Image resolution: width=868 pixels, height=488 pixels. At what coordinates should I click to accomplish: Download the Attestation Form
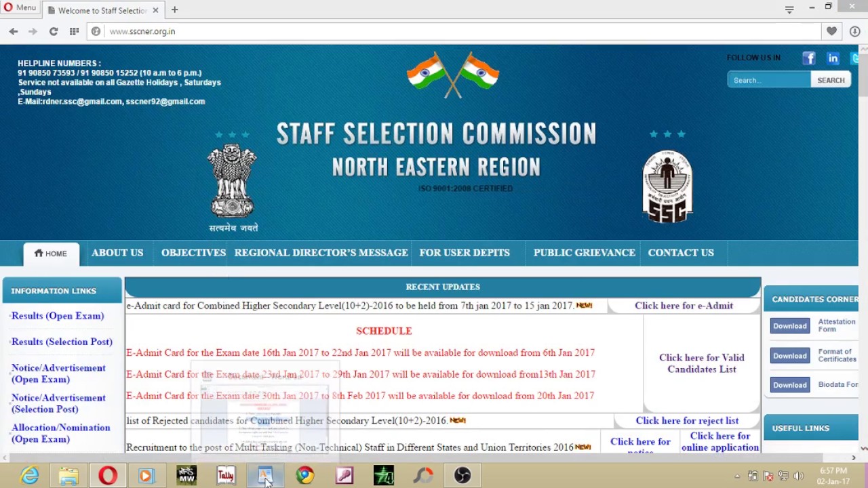pos(790,326)
